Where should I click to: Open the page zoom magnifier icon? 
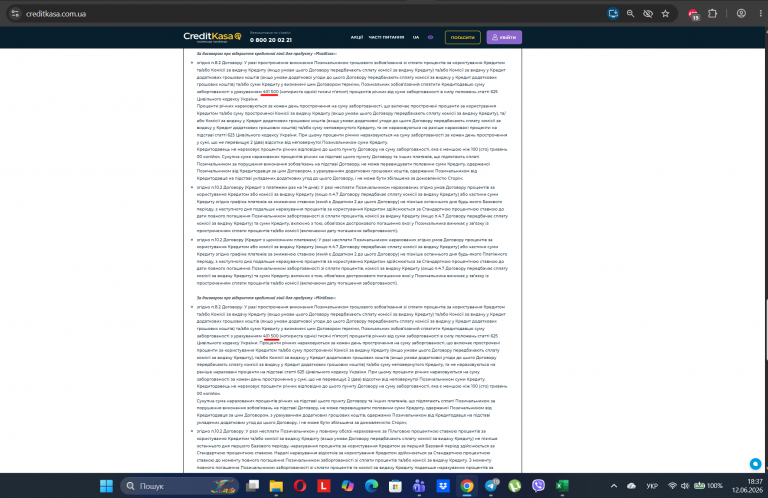click(x=630, y=14)
